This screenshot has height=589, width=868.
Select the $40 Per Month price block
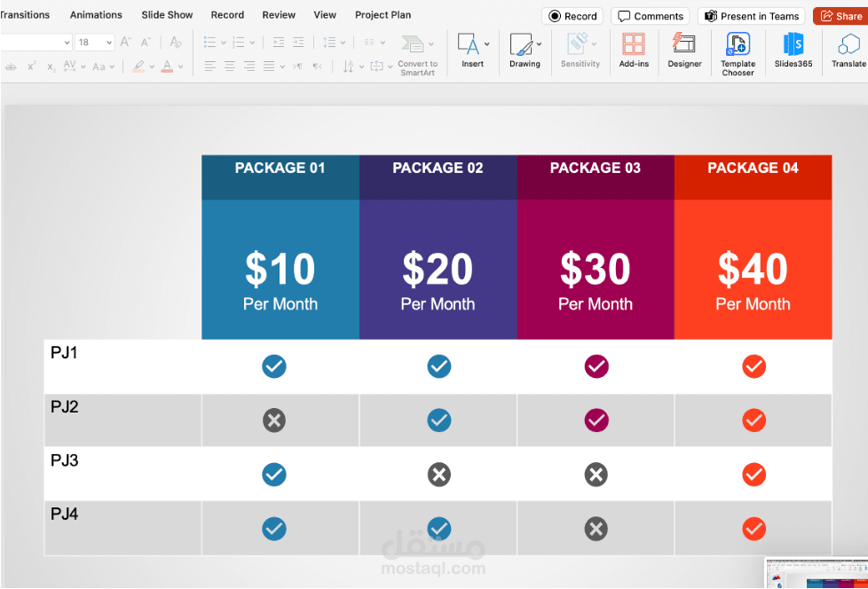point(753,270)
